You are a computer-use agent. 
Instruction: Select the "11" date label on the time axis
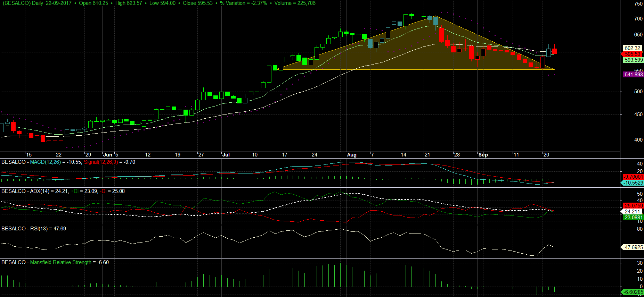click(516, 155)
